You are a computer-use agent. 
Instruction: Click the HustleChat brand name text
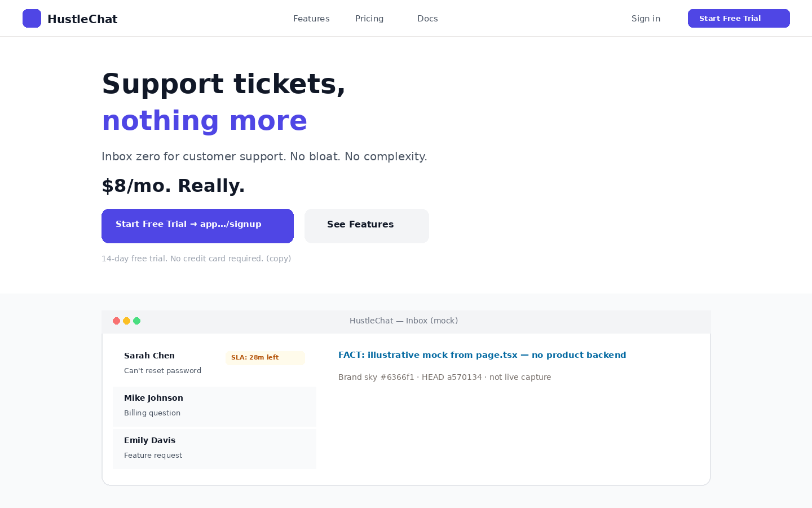pos(82,19)
